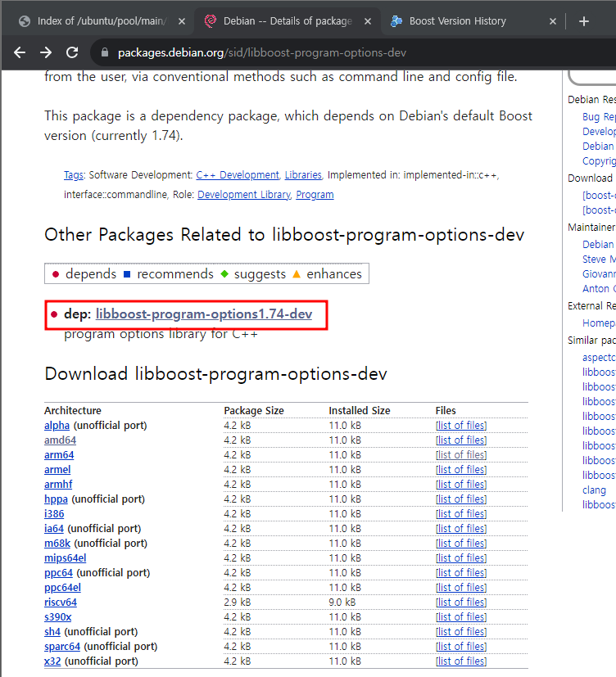
Task: Switch to the Boost Version History tab
Action: point(457,21)
